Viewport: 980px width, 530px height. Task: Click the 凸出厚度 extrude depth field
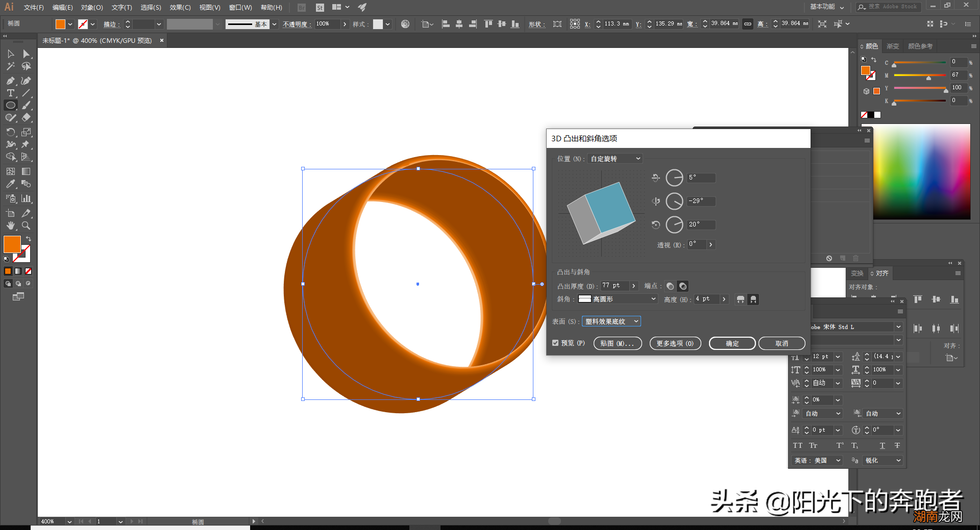coord(615,286)
